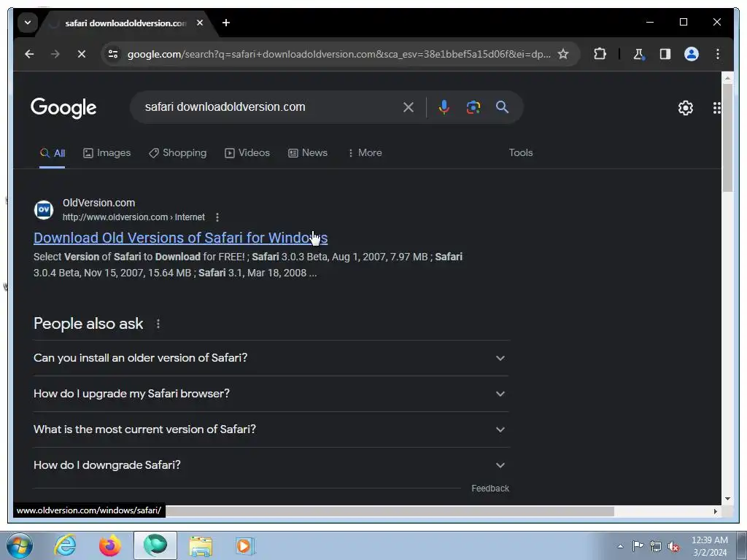
Task: Stop page loading with the X button
Action: pyautogui.click(x=82, y=54)
